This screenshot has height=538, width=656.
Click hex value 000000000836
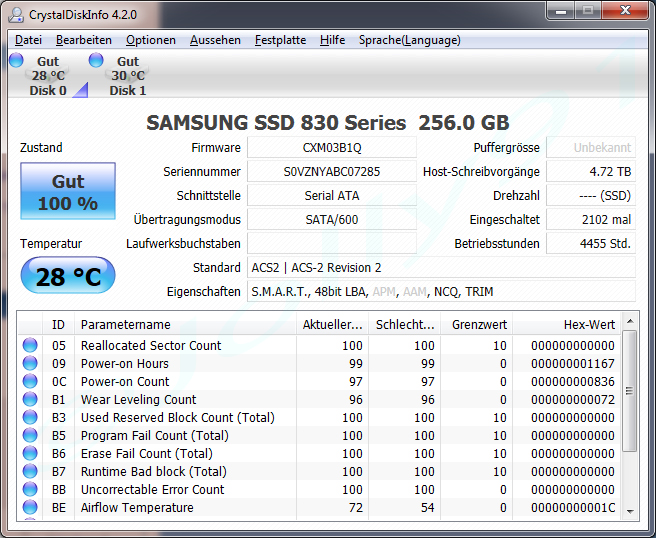[573, 382]
